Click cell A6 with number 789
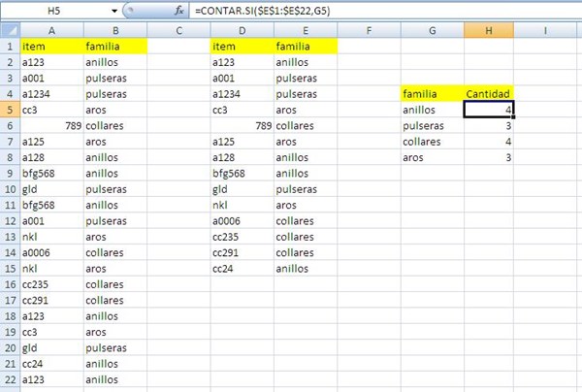The image size is (582, 392). click(x=52, y=126)
